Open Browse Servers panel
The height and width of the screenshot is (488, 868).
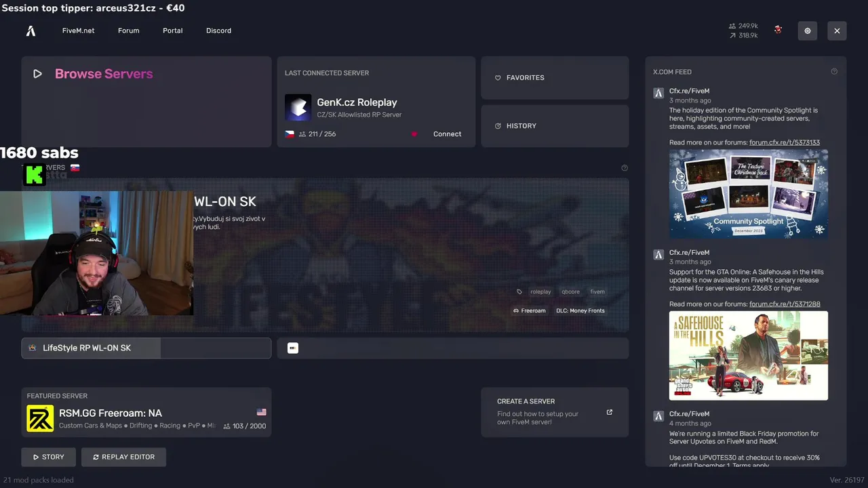tap(146, 102)
